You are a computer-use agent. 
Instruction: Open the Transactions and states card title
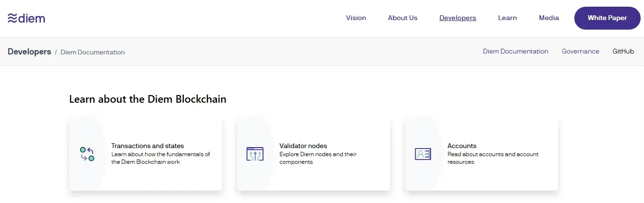pos(148,146)
